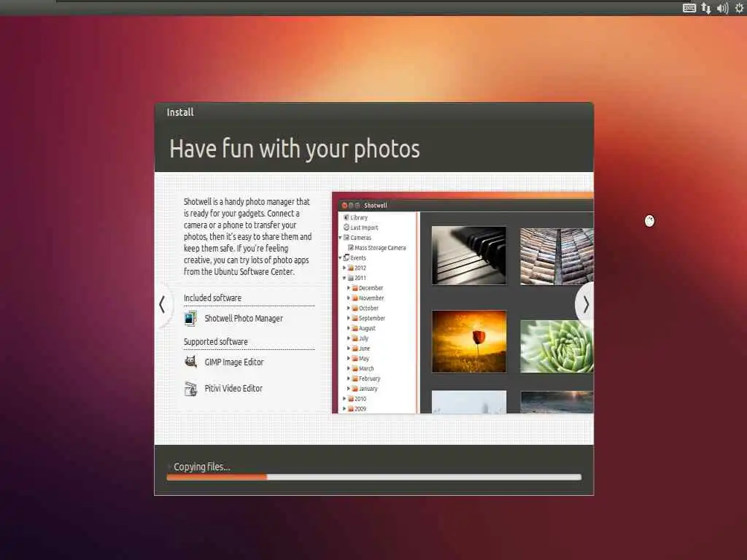Image resolution: width=747 pixels, height=560 pixels.
Task: Expand the October folder
Action: [348, 308]
